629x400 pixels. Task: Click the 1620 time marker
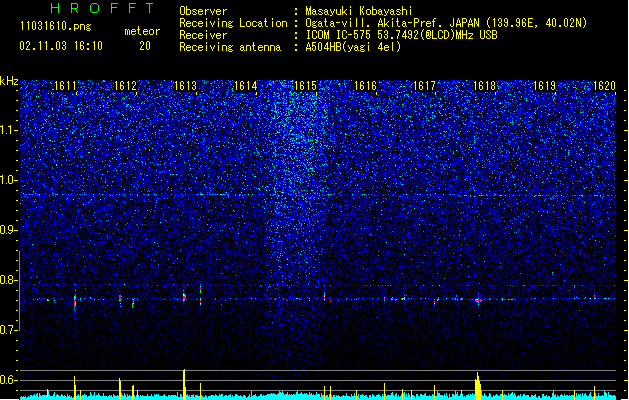[604, 86]
